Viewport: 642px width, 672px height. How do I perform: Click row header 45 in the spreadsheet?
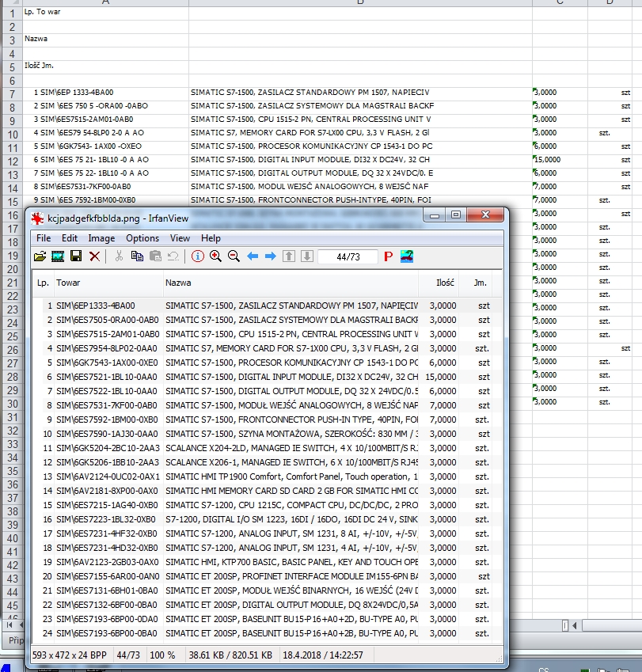(12, 606)
